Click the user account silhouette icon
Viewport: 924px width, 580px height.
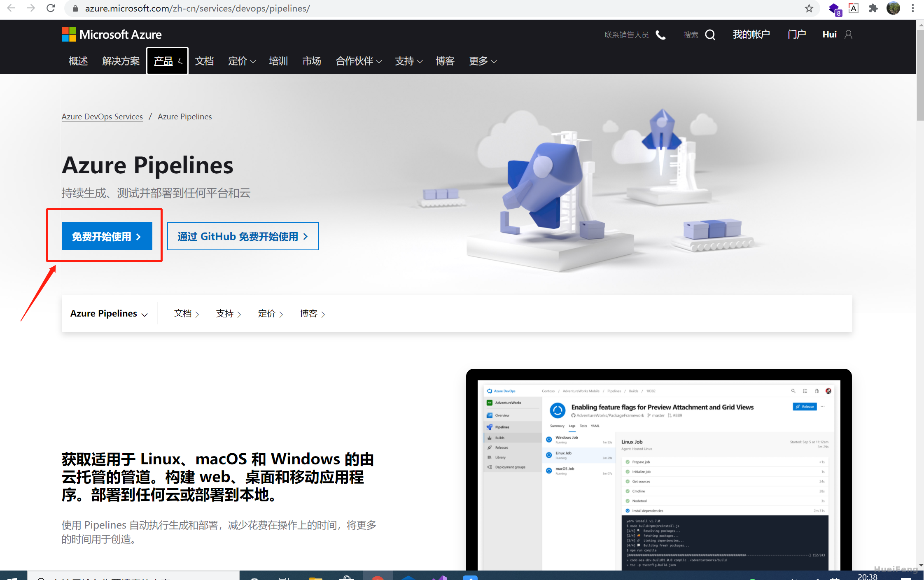tap(848, 35)
